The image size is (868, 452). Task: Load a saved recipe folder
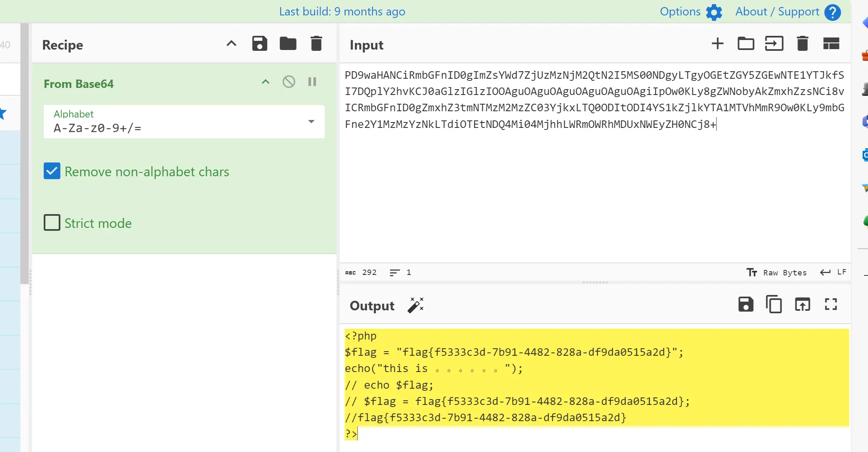point(288,44)
